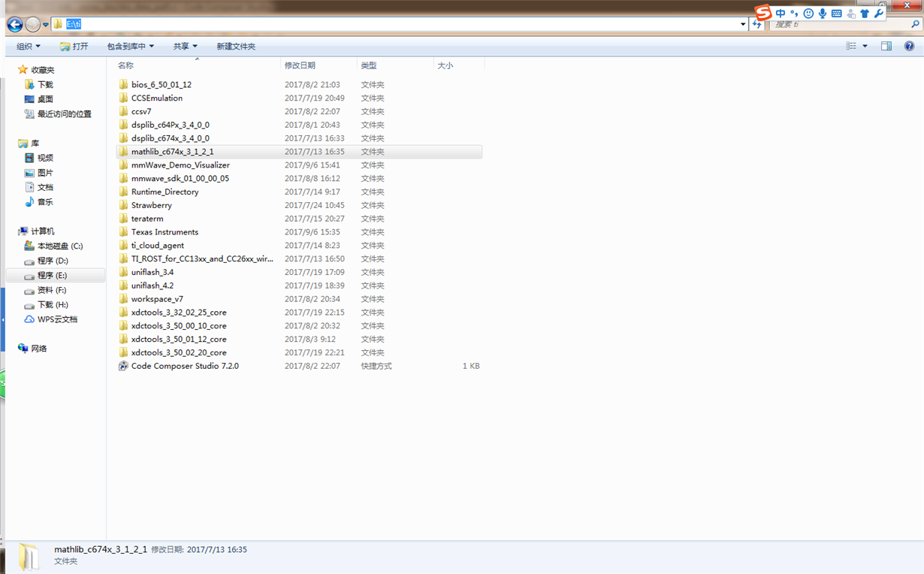Open the recent locations dropdown beside navigation arrows
924x574 pixels.
(46, 25)
